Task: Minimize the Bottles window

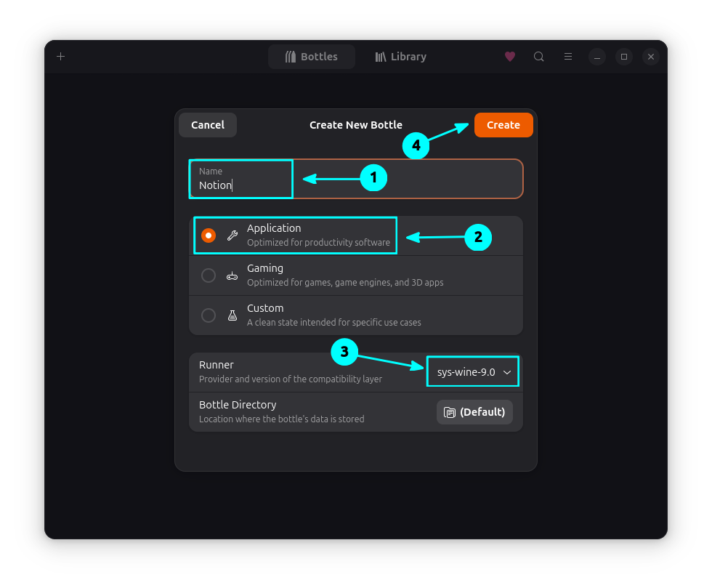Action: (x=597, y=57)
